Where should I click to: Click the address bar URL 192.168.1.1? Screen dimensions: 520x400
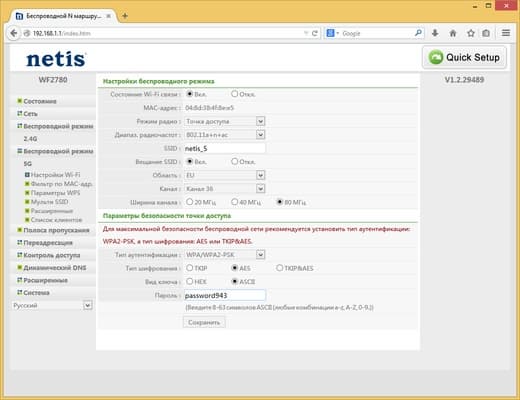coord(62,33)
